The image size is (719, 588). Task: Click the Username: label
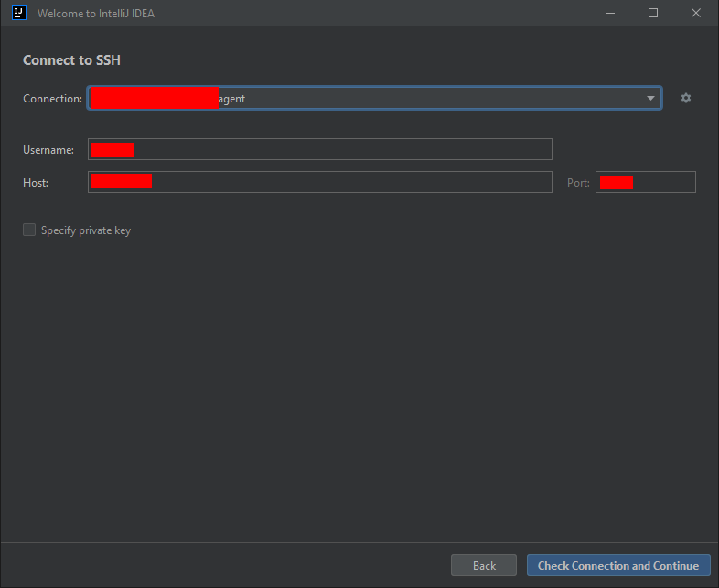48,150
